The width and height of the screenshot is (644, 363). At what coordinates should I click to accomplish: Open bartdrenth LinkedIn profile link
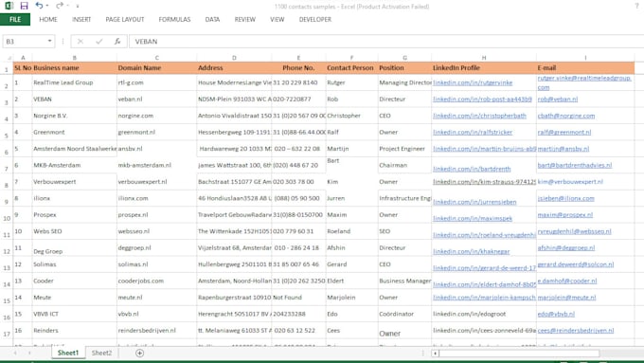[472, 169]
